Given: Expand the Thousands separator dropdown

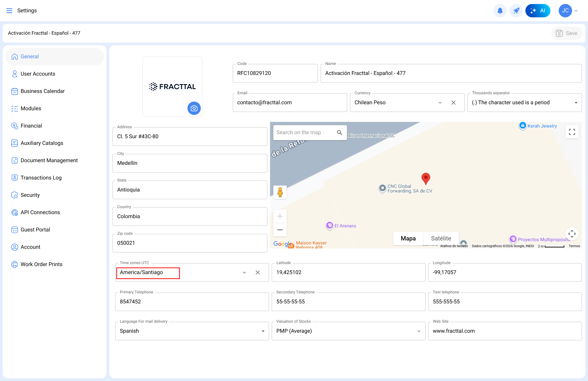Looking at the screenshot, I should 576,103.
